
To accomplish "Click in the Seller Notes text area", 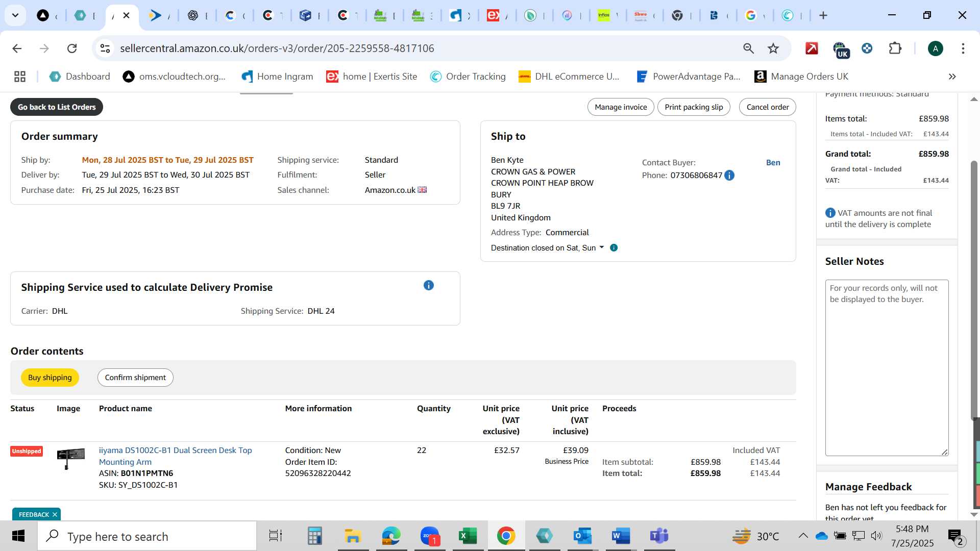I will point(887,367).
